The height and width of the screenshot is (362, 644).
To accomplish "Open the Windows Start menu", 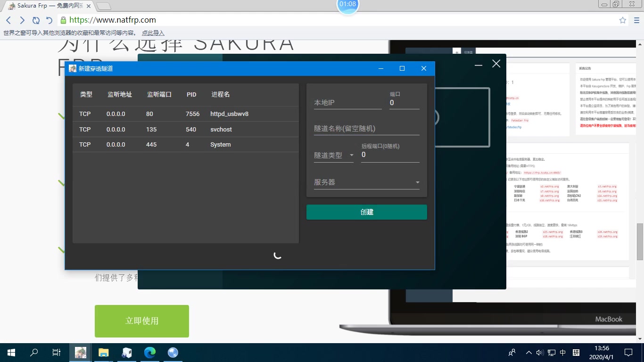I will (x=11, y=353).
